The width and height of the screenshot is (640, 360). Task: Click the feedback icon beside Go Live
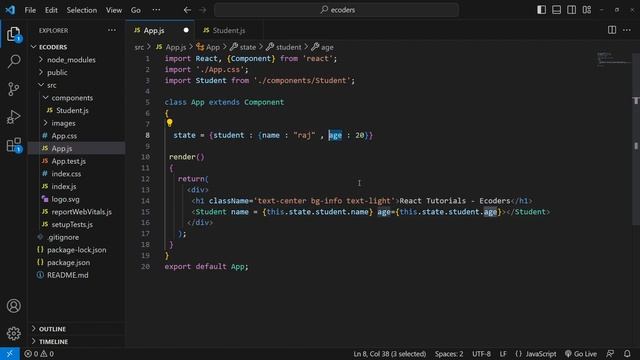(x=610, y=354)
